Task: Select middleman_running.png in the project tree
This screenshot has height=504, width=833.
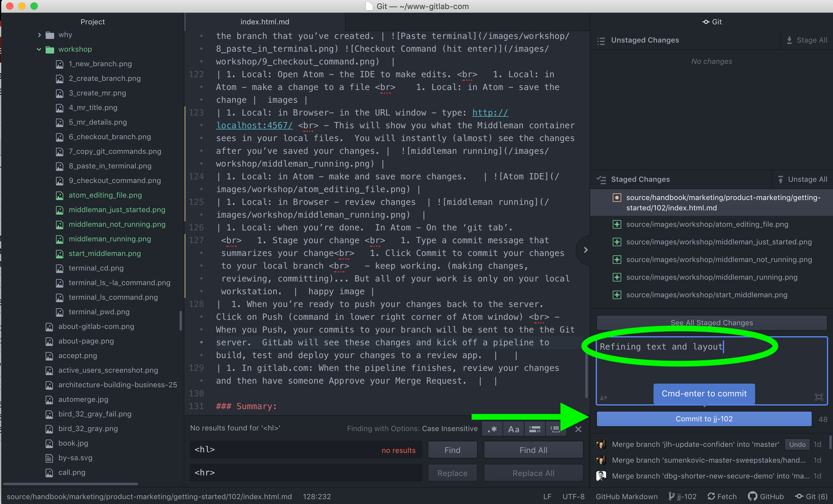Action: [x=110, y=239]
